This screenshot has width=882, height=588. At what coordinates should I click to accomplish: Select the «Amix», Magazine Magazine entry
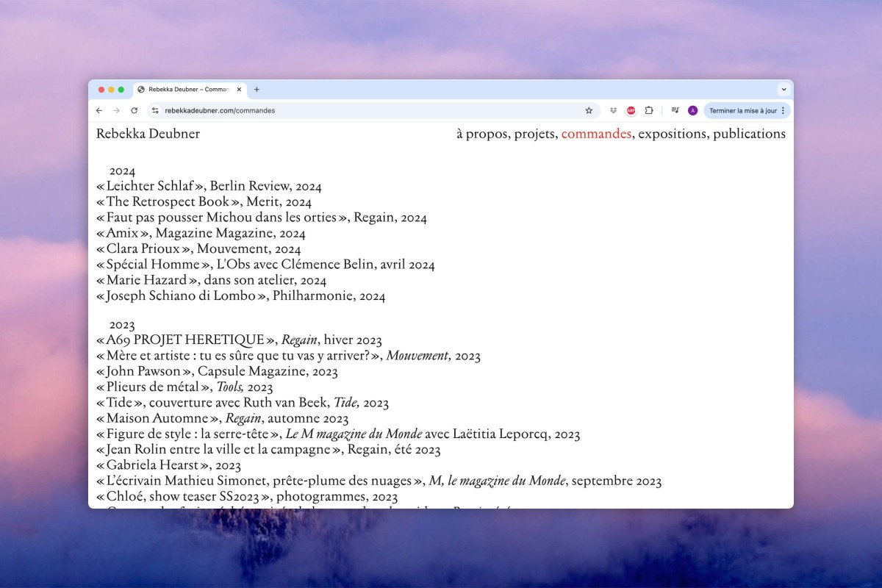[201, 234]
